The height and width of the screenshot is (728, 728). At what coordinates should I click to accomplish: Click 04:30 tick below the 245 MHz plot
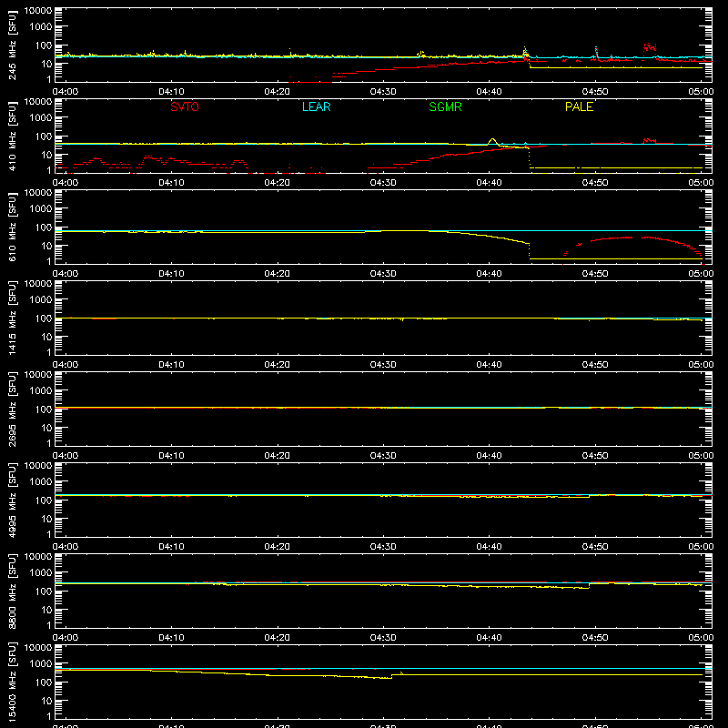coord(383,92)
